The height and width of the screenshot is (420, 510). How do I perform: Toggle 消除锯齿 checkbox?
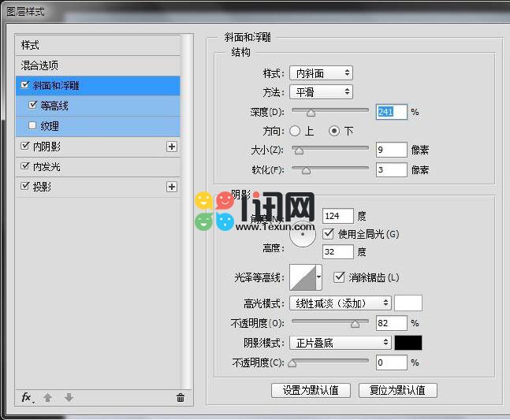coord(339,277)
